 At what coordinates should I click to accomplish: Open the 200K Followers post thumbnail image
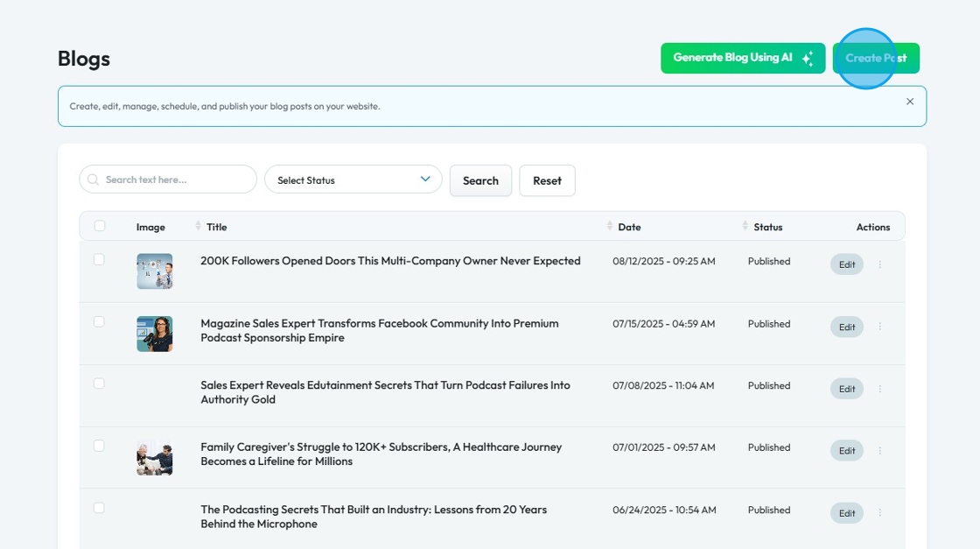click(x=154, y=271)
